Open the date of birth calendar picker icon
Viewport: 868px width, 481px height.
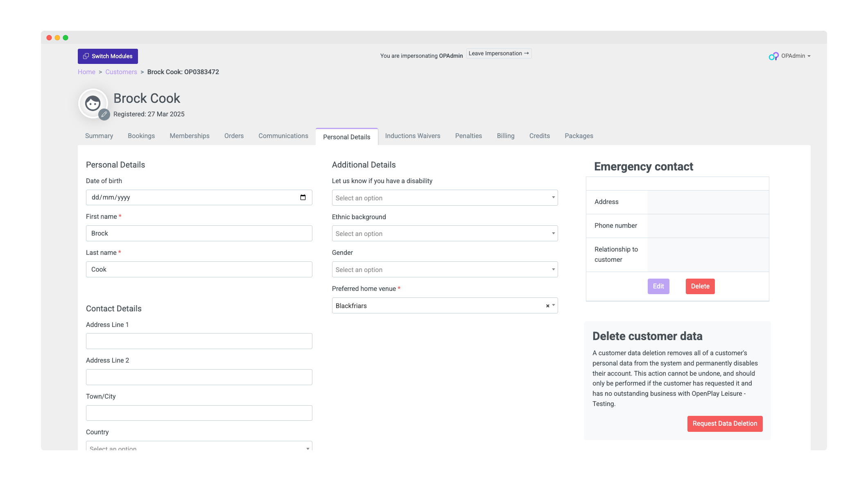click(303, 197)
